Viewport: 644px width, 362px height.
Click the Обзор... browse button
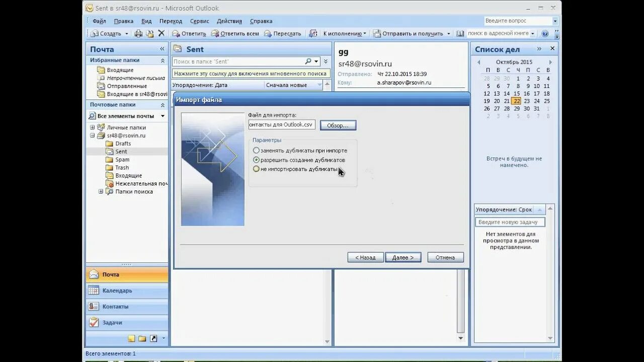(338, 125)
